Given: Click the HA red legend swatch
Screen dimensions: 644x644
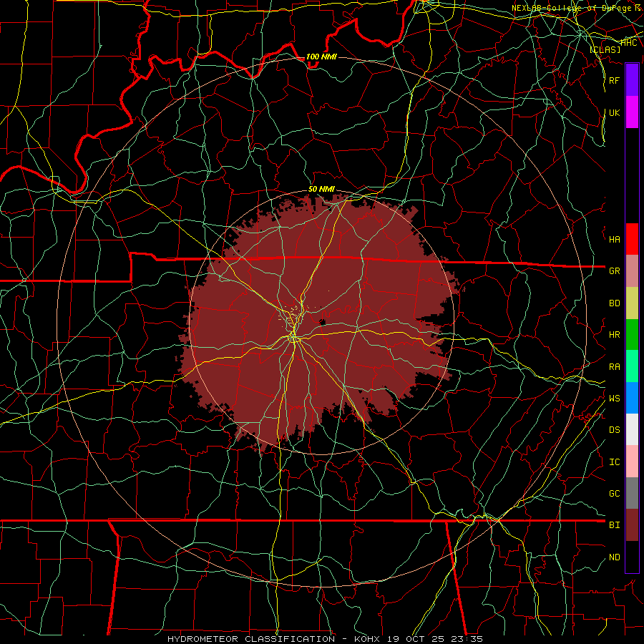Looking at the screenshot, I should coord(632,239).
